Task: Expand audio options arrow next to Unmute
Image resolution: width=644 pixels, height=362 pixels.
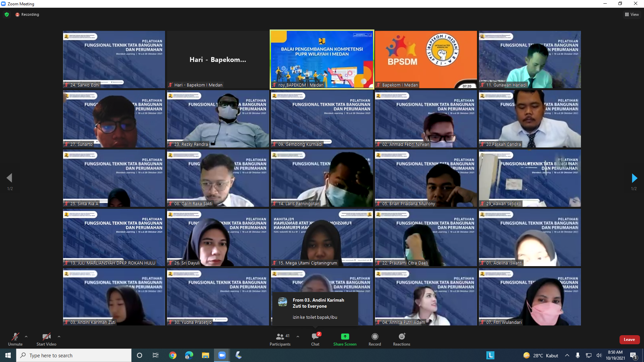Action: coord(26,337)
